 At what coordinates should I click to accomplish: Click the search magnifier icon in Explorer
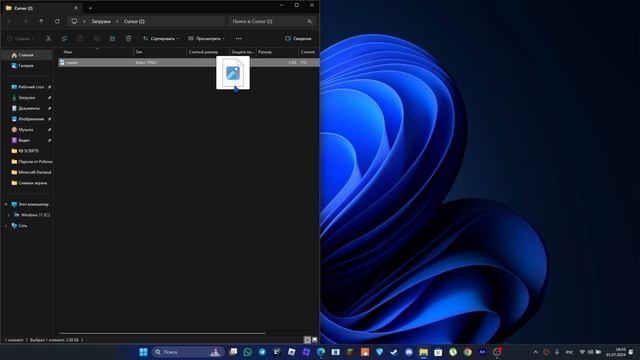[309, 21]
